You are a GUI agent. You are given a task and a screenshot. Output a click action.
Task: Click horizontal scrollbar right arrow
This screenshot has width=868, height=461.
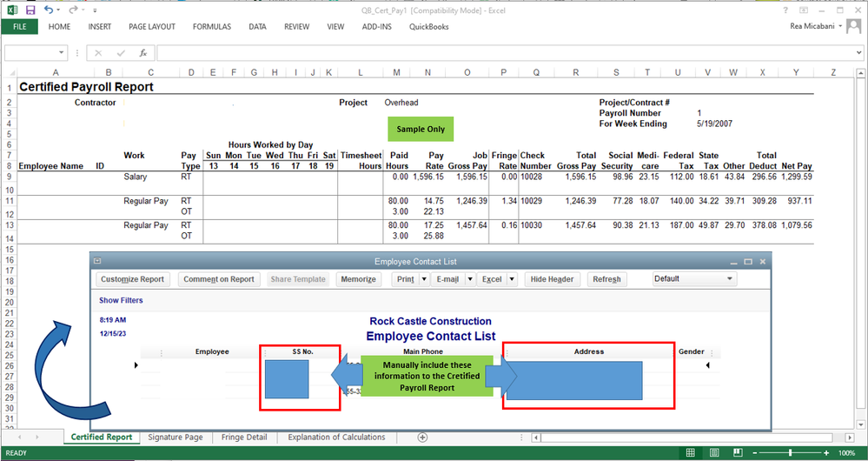851,438
